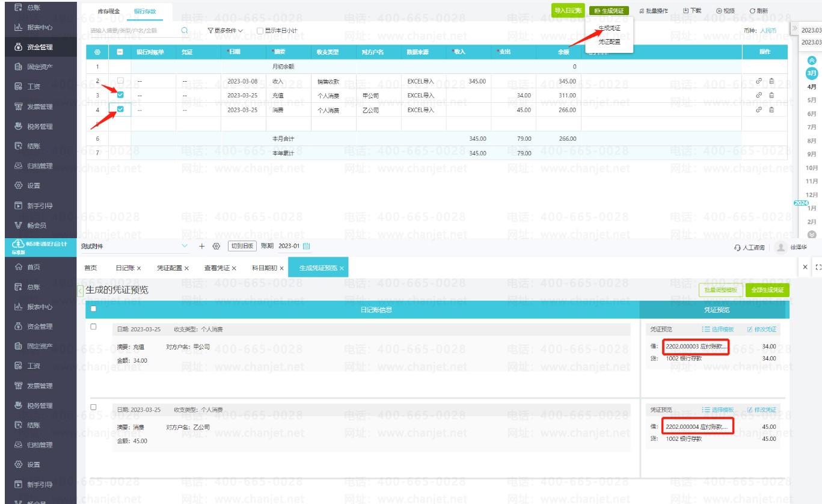Viewport: 822px width, 504px height.
Task: Click the calendar icon beside 账期 2023-01
Action: coord(307,246)
